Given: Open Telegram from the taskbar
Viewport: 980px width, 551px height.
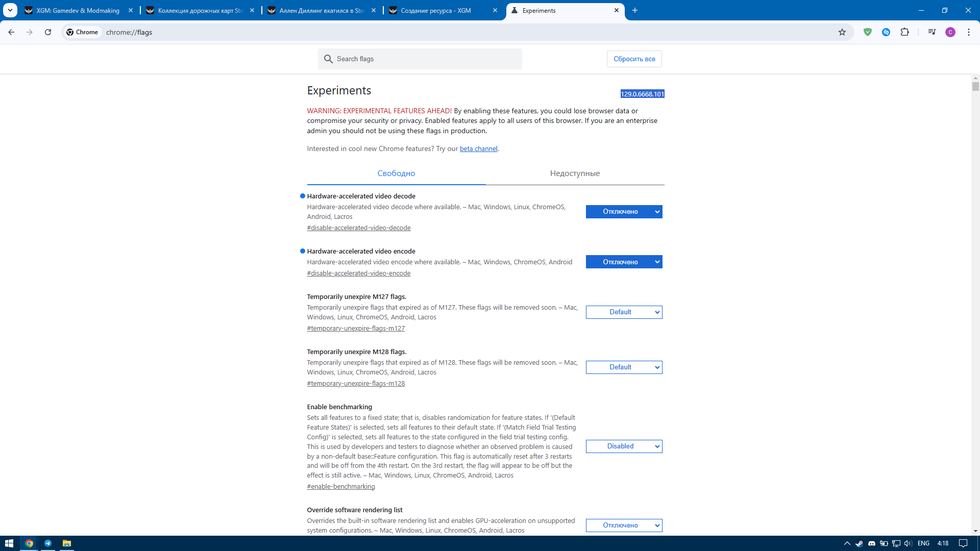Looking at the screenshot, I should pyautogui.click(x=48, y=543).
